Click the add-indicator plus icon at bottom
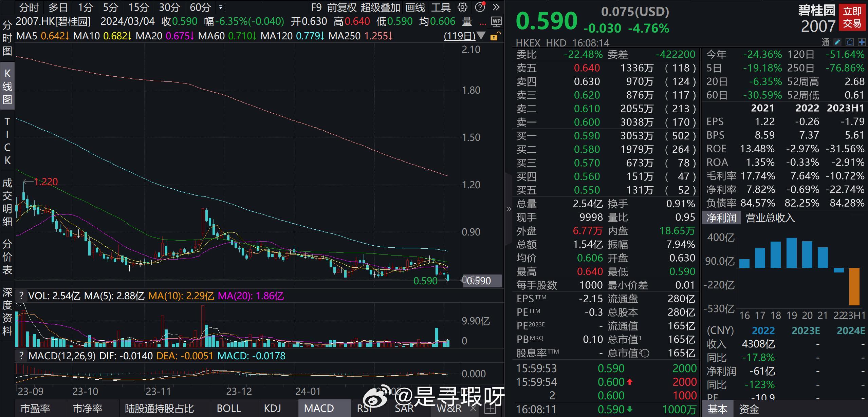 [x=490, y=409]
